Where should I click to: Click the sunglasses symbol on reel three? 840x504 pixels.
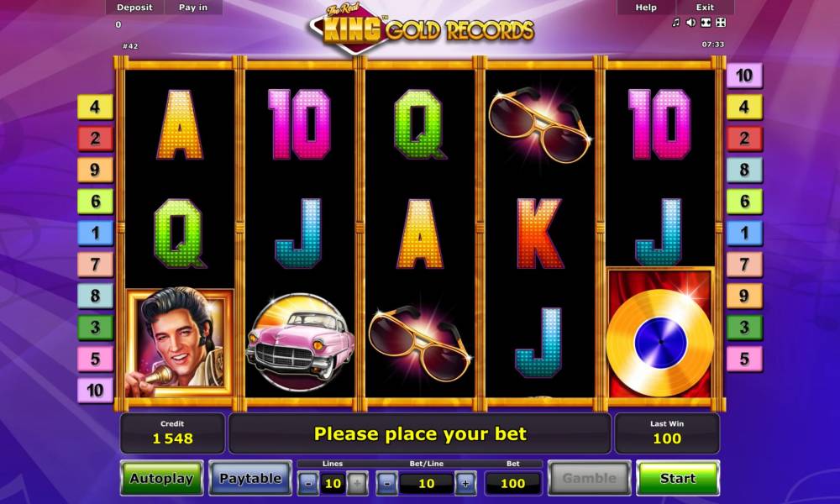420,343
